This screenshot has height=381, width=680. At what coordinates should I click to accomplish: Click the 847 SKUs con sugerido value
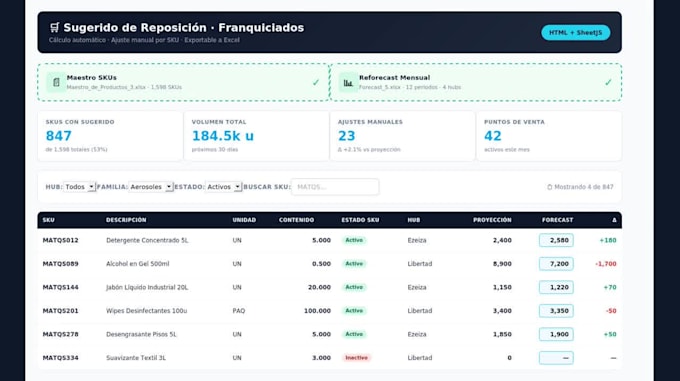click(59, 136)
